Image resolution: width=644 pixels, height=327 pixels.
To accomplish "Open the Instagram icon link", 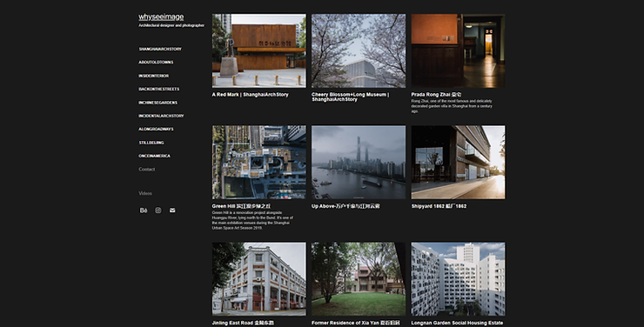I will (x=158, y=210).
